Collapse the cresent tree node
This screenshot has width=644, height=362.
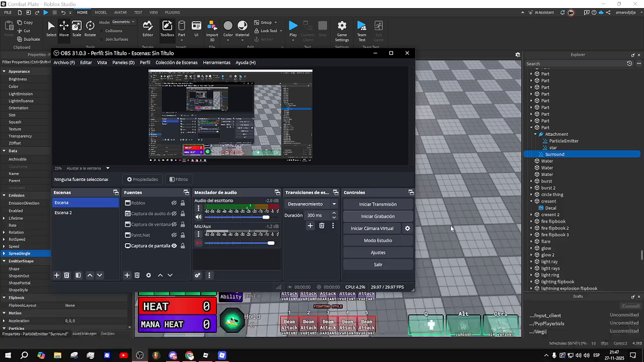[x=531, y=202]
